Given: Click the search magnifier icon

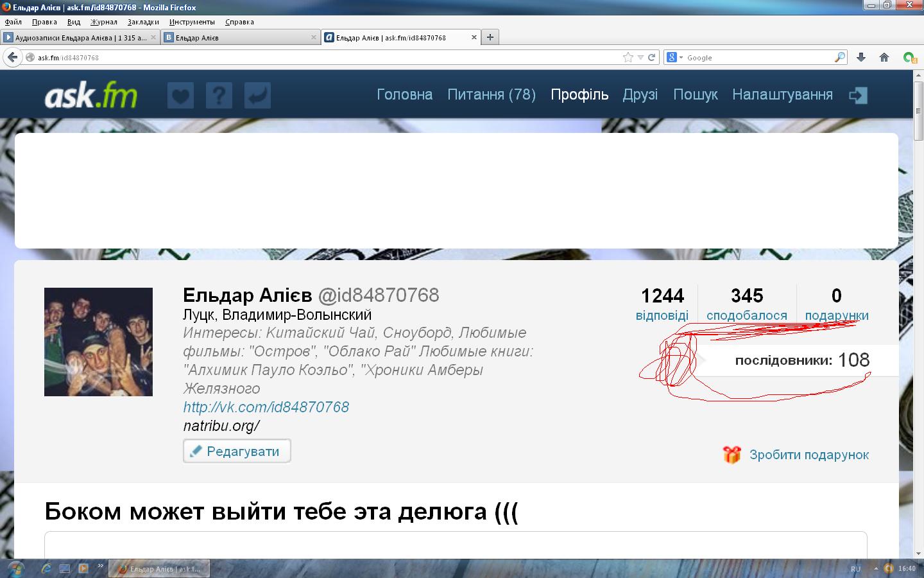Looking at the screenshot, I should (839, 57).
